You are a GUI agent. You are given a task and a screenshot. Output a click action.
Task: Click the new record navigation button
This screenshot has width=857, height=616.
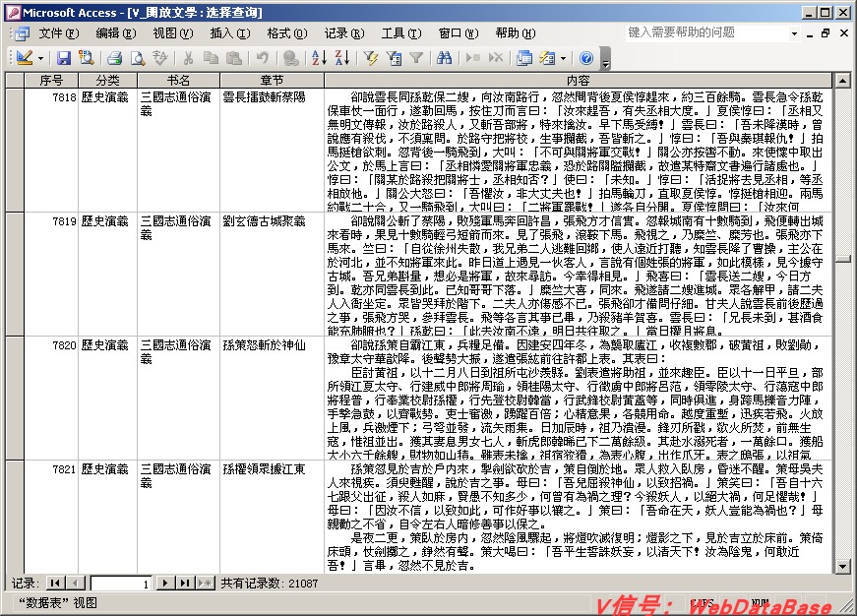pos(206,584)
